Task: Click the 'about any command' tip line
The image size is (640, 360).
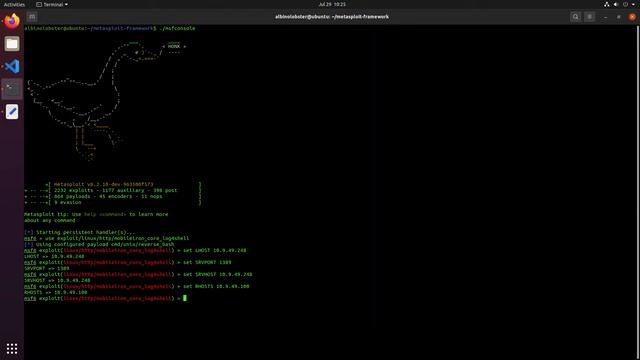Action: [50, 220]
